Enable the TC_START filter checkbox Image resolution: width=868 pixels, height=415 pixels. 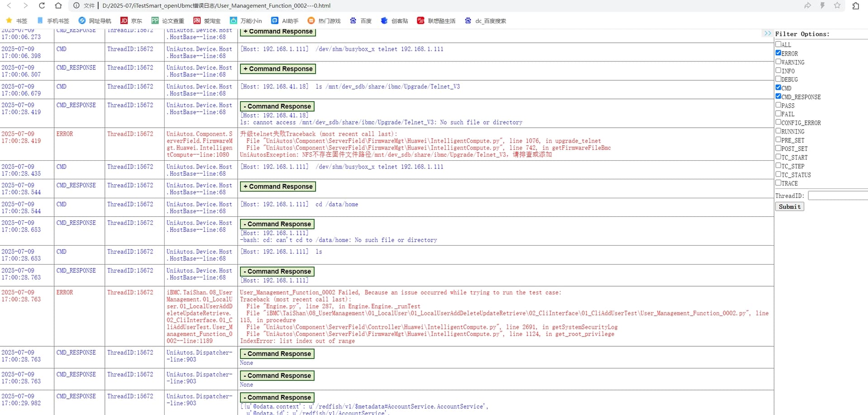click(x=778, y=157)
